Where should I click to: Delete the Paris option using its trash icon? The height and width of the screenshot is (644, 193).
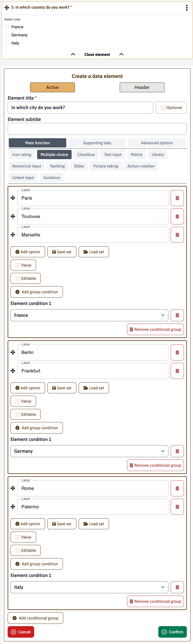click(x=177, y=198)
